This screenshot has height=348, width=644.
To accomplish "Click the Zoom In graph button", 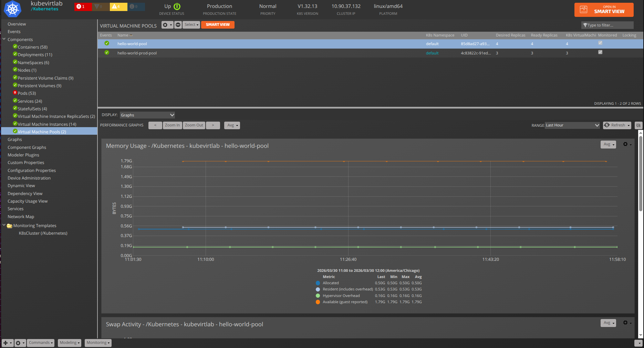I will coord(172,125).
